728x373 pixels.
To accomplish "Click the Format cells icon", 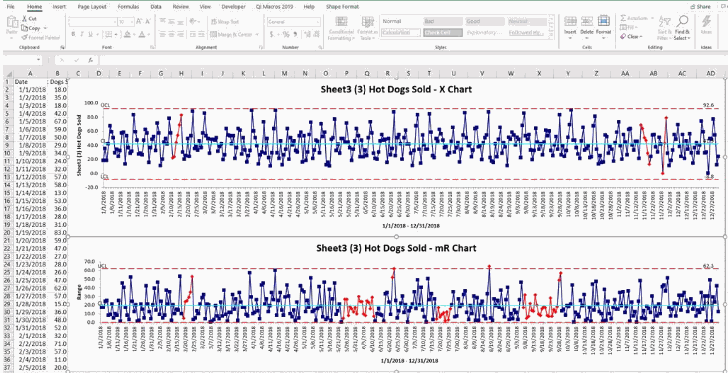I will (604, 21).
